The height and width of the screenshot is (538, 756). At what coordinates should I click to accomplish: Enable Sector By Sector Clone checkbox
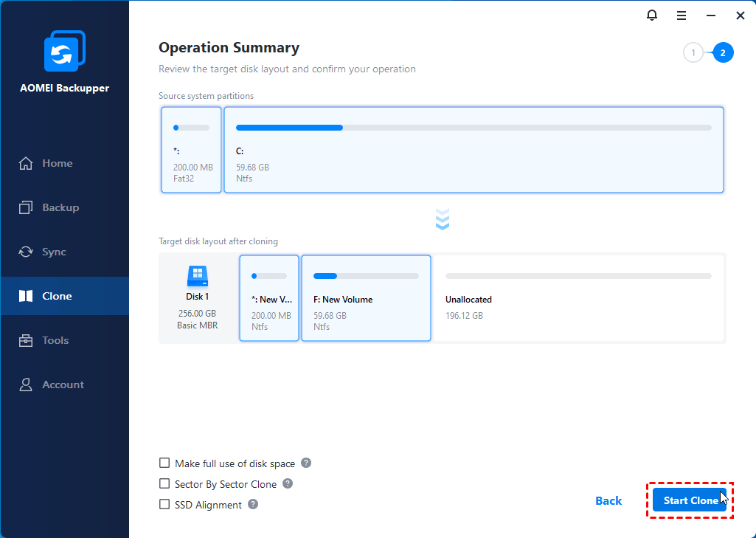click(164, 483)
